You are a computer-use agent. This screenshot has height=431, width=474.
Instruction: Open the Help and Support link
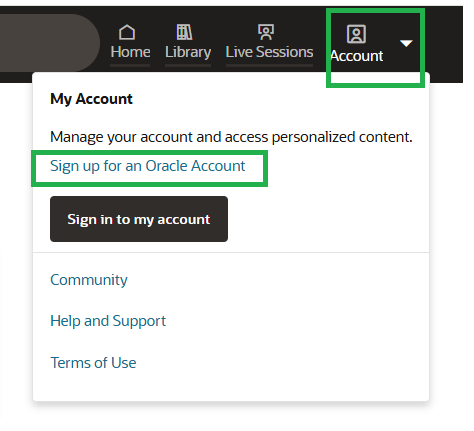(x=108, y=321)
